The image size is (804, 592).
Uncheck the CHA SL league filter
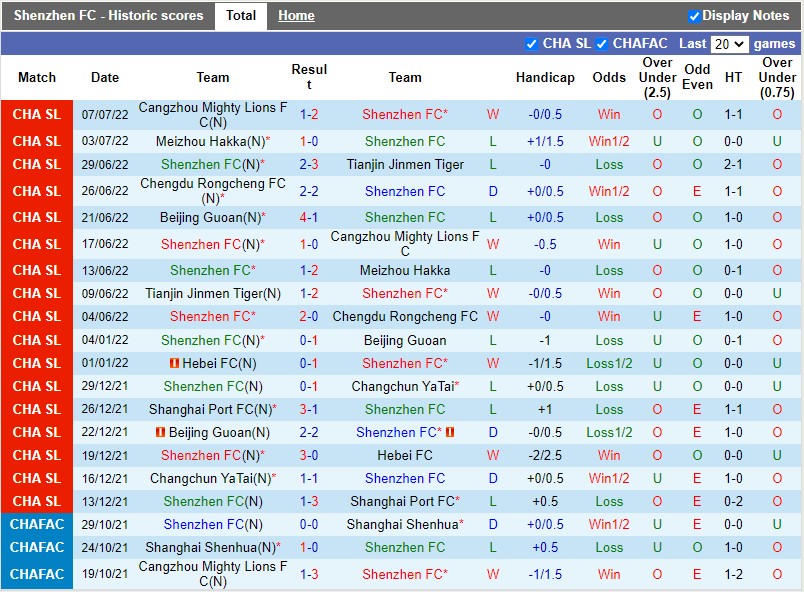click(531, 44)
